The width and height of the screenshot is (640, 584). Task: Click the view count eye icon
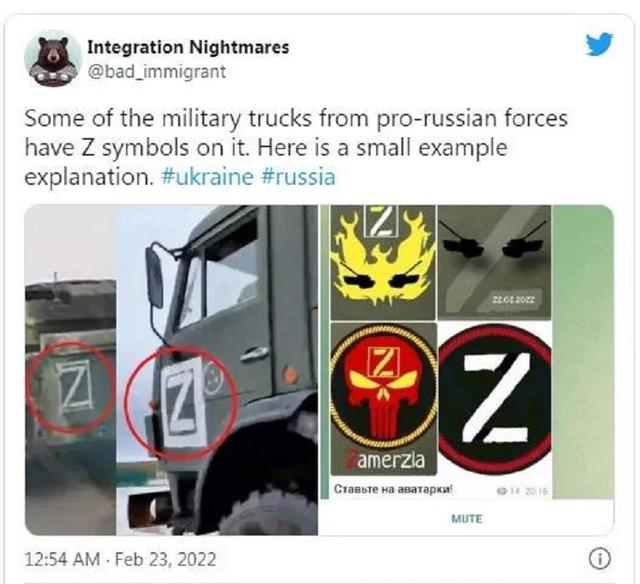coord(502,491)
